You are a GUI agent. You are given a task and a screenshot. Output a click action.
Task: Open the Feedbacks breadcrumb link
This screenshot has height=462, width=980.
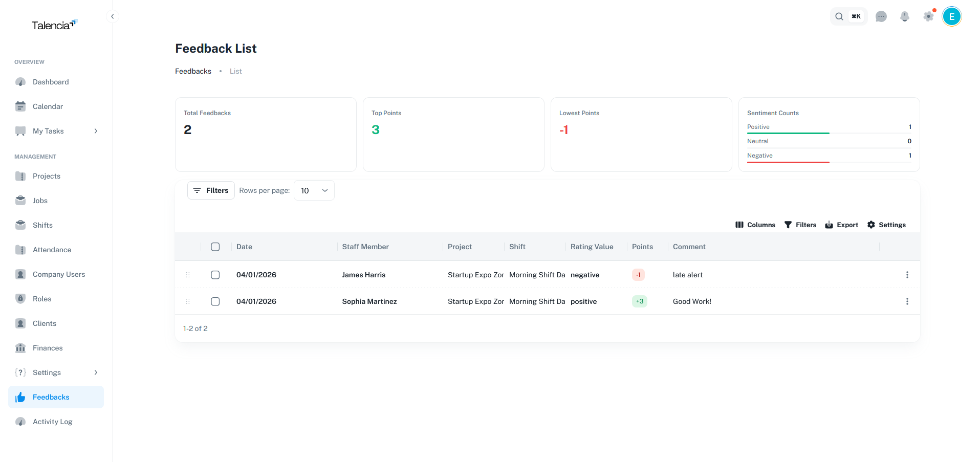(x=193, y=71)
